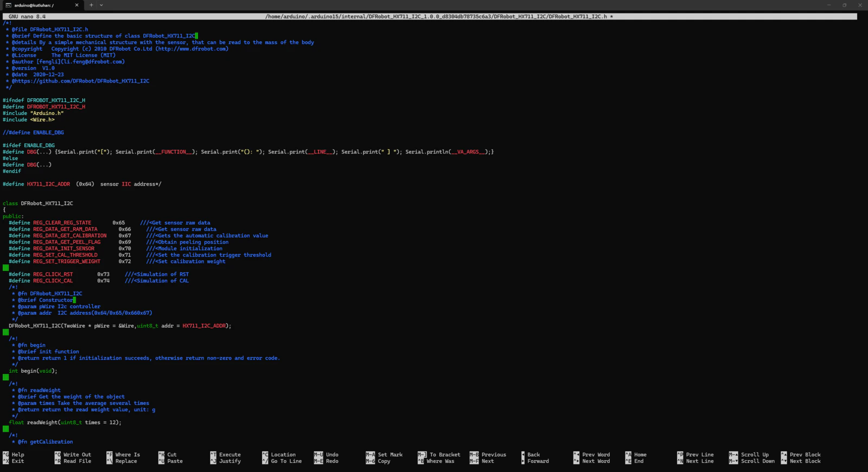
Task: Click the HX711_I2C_ADDR define line
Action: [82, 184]
